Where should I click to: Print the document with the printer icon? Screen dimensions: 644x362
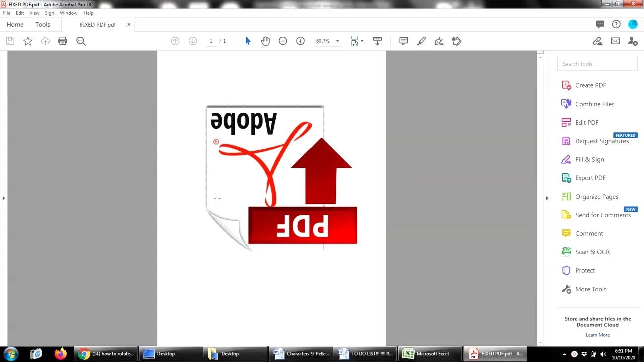(63, 41)
